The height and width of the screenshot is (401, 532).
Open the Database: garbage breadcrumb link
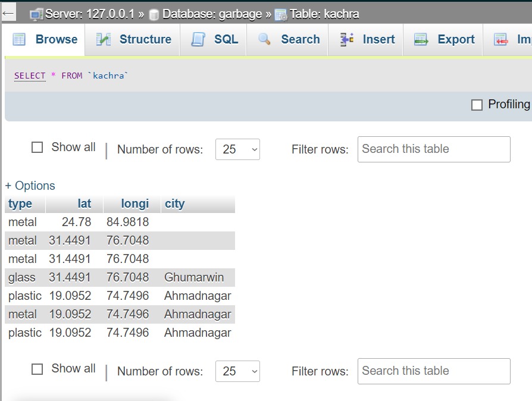[212, 14]
